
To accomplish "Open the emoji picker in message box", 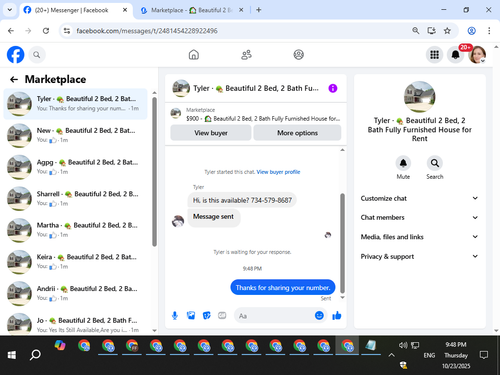I will coord(319,315).
